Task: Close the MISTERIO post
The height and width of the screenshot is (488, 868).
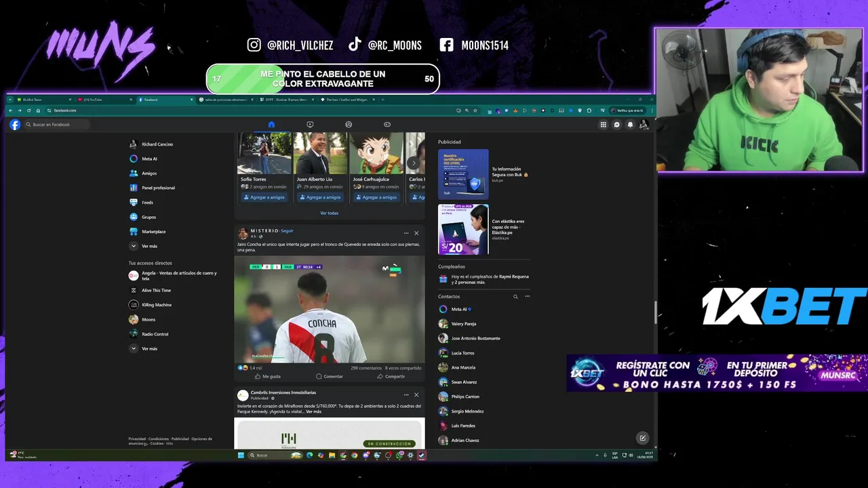Action: (x=416, y=233)
